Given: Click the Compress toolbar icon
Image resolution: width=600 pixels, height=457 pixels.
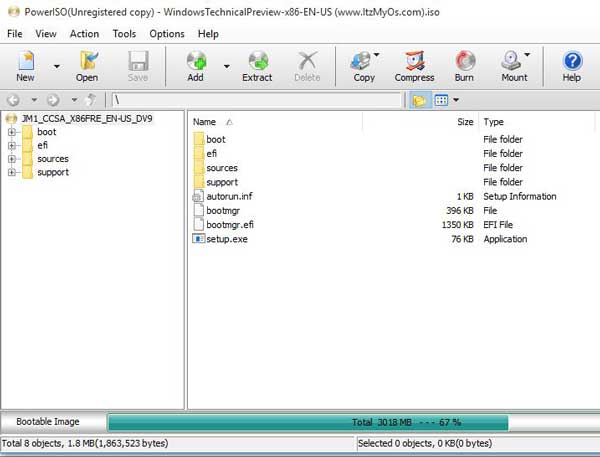Looking at the screenshot, I should 414,66.
